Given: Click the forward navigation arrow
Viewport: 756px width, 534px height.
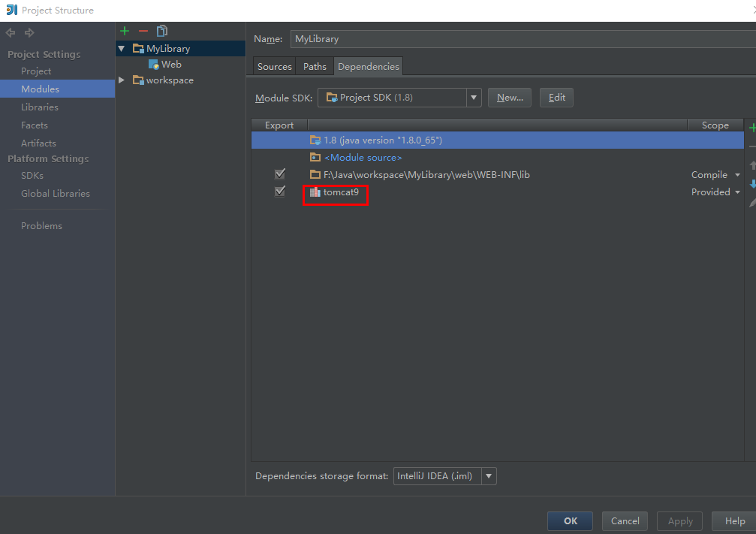Looking at the screenshot, I should point(29,33).
